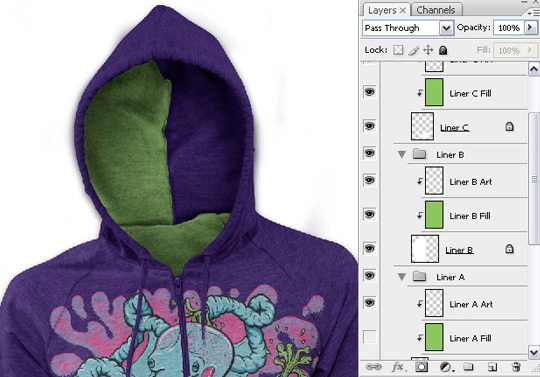Select the 'Liner B Art' layer name
The image size is (540, 377).
[471, 182]
